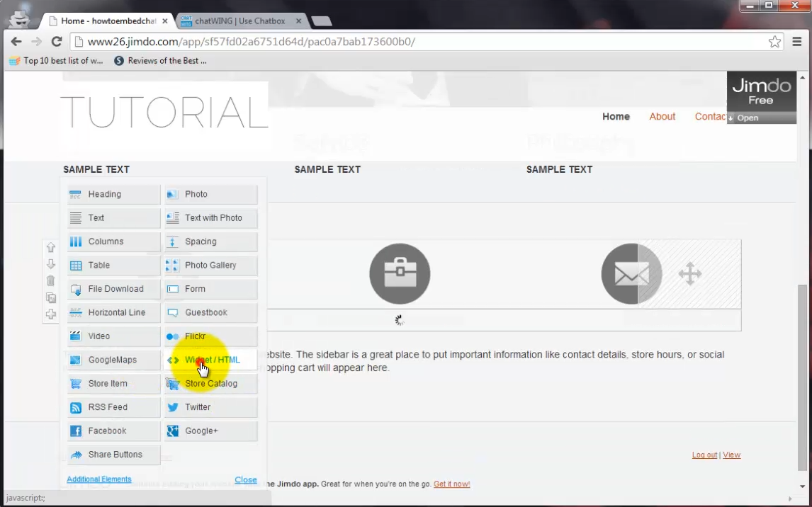
Task: Open the Contact navigation page
Action: click(710, 116)
